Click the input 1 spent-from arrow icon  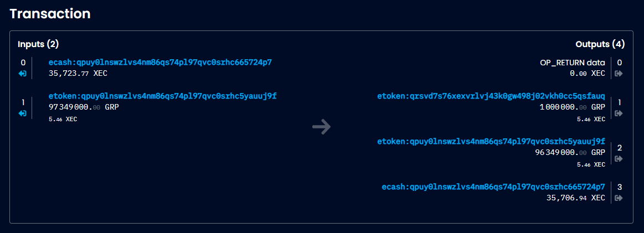tap(23, 113)
